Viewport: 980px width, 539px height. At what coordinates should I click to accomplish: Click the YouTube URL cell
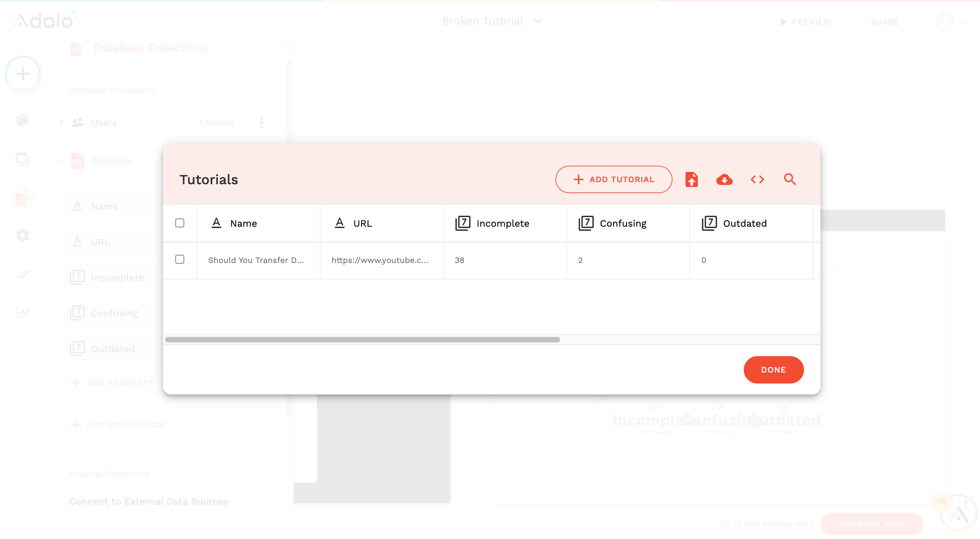[x=380, y=260]
